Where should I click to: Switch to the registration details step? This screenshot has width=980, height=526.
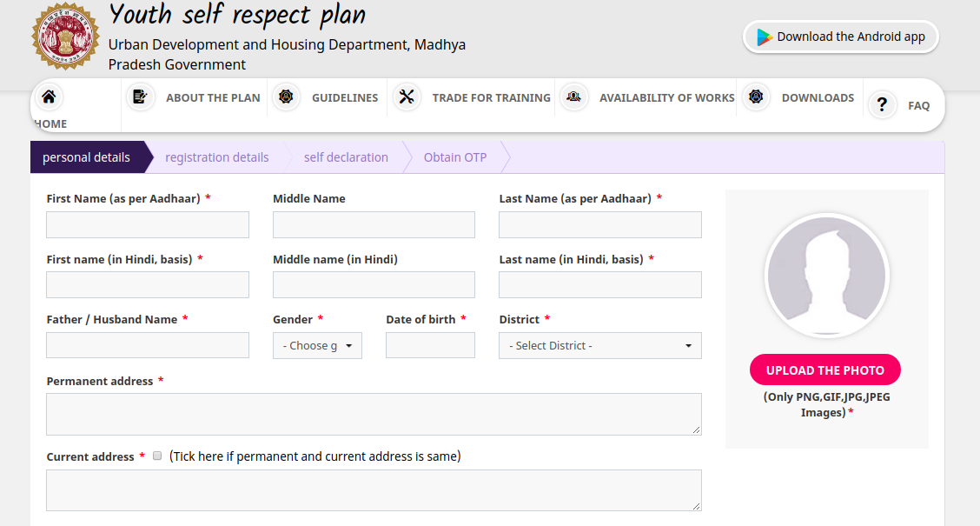216,157
